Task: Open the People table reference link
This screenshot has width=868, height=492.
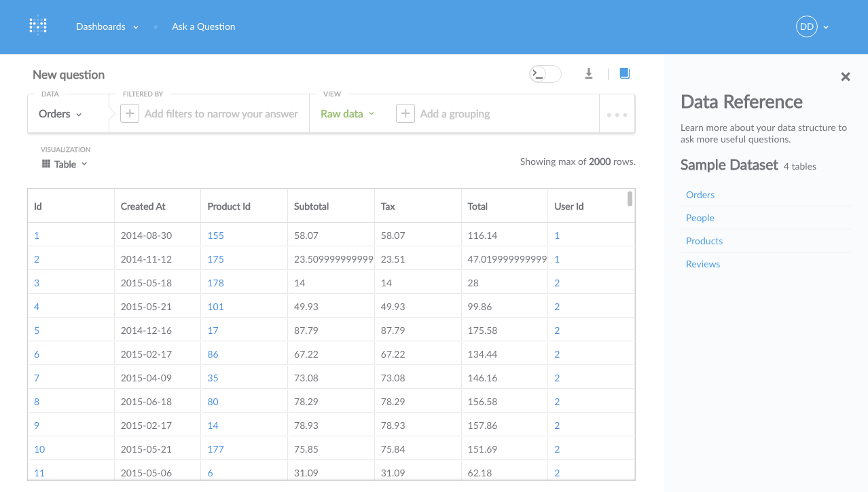Action: [700, 218]
